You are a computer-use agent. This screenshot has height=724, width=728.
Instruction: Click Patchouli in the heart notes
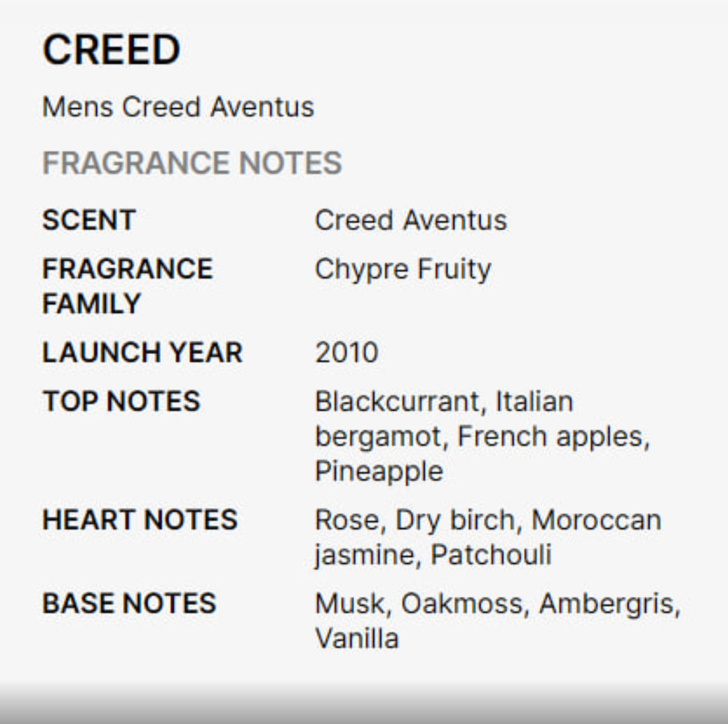(490, 555)
